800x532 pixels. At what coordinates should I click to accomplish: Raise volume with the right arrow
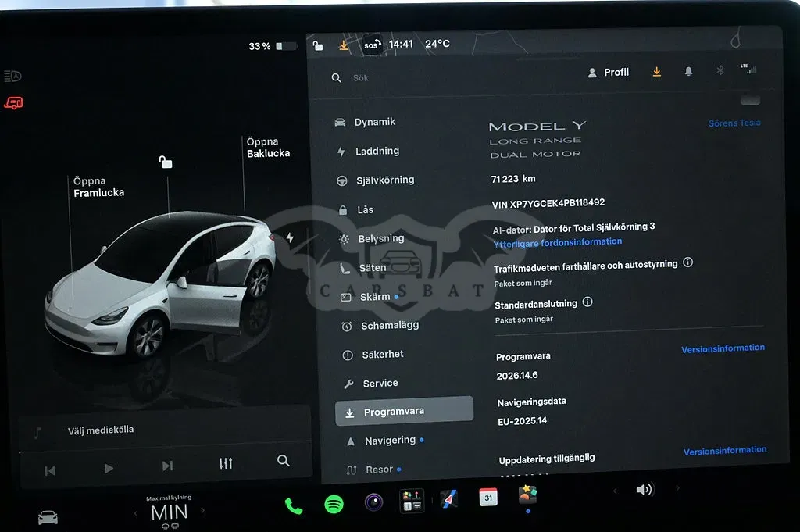point(677,489)
